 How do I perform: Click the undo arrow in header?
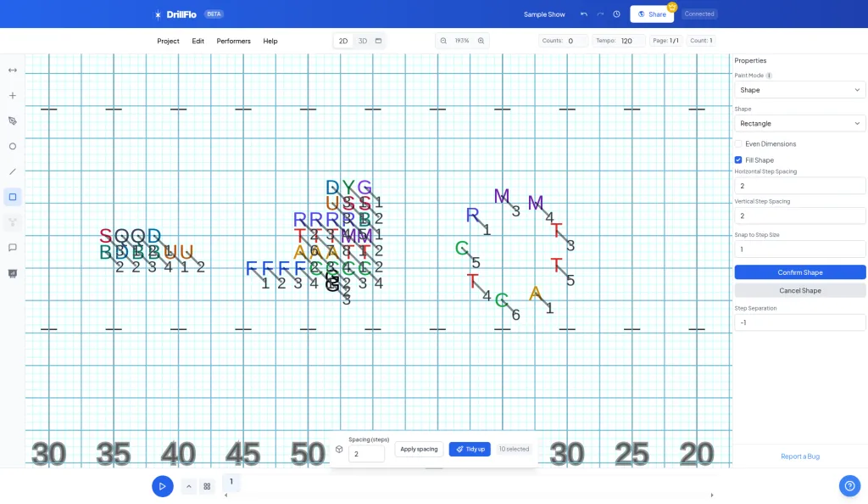583,14
